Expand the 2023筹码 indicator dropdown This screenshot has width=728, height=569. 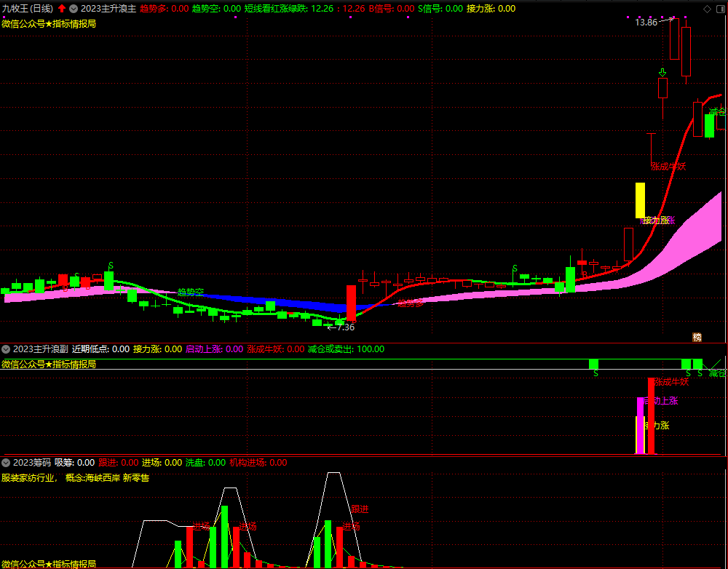pyautogui.click(x=6, y=463)
